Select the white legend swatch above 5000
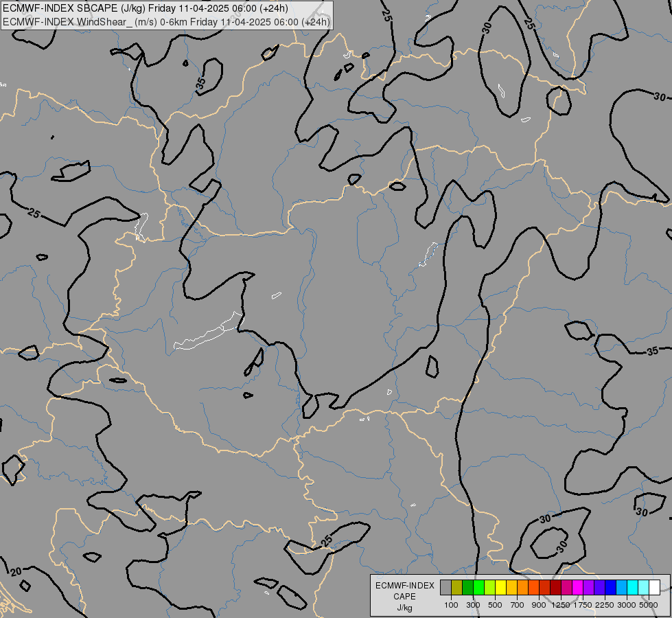The image size is (672, 618). (654, 587)
